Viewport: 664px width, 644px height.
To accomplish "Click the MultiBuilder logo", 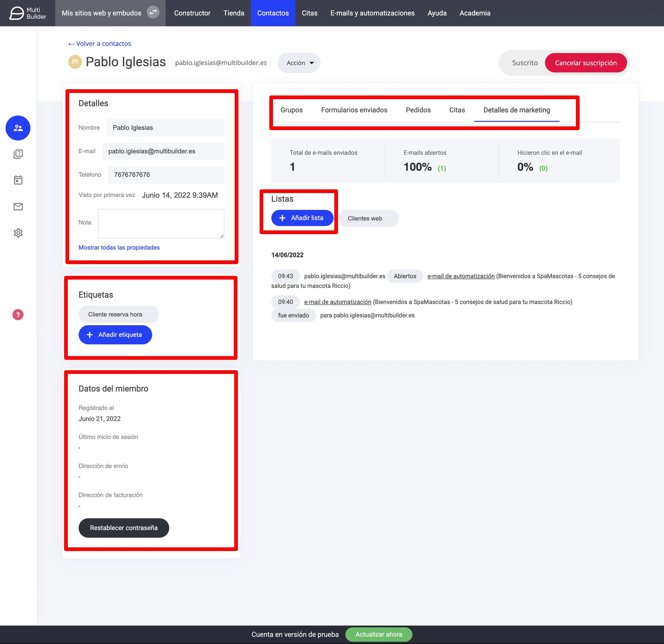I will [27, 13].
